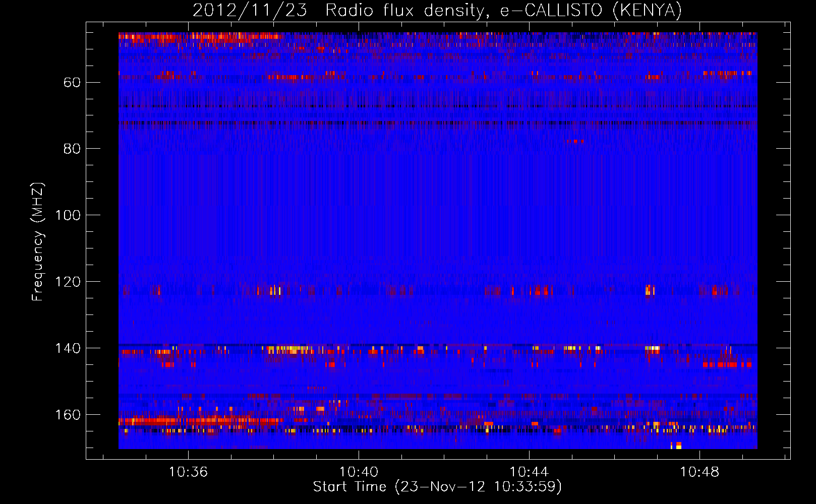
Task: Click the 'Start Time (23-Nov-12 10:33:59)' label
Action: 437,487
